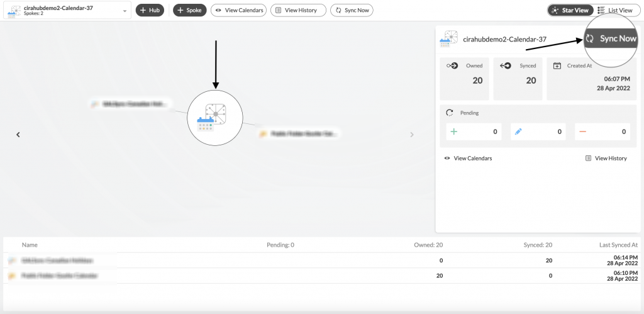Click the Created At calendar icon

pyautogui.click(x=557, y=65)
